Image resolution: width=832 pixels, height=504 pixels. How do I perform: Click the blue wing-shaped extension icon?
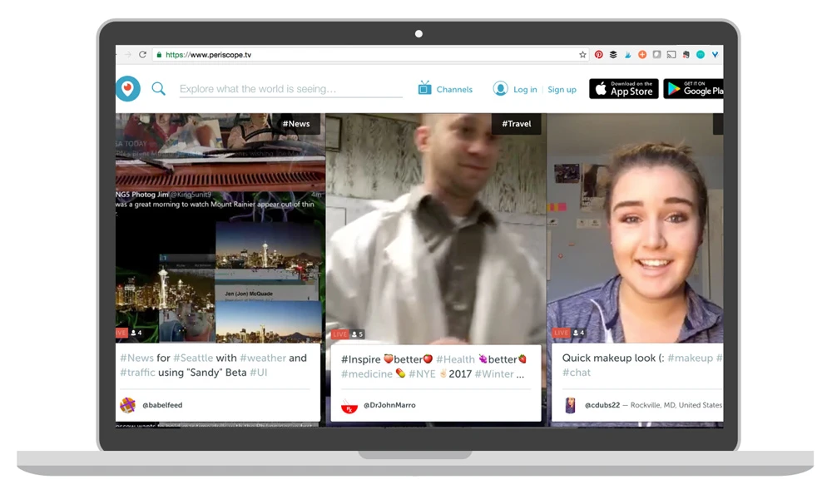[627, 55]
